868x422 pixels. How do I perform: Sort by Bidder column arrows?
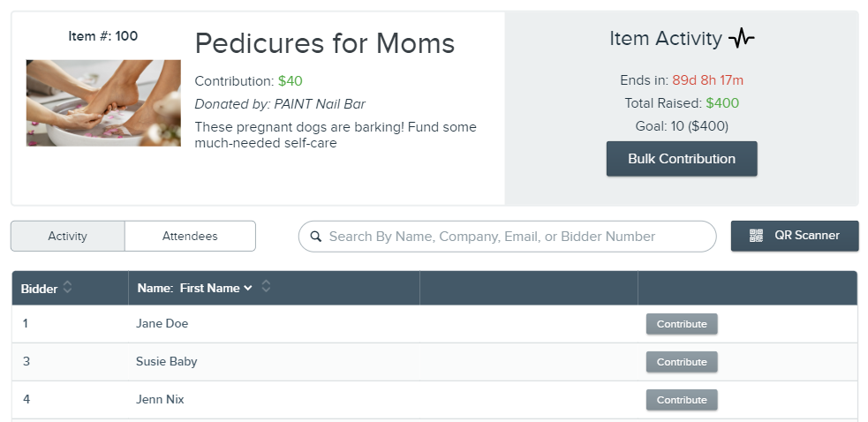click(x=67, y=287)
